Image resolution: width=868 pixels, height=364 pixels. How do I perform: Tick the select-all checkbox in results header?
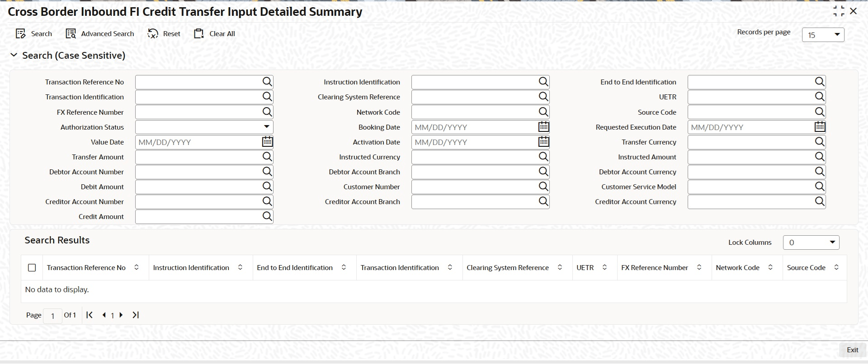pyautogui.click(x=32, y=268)
